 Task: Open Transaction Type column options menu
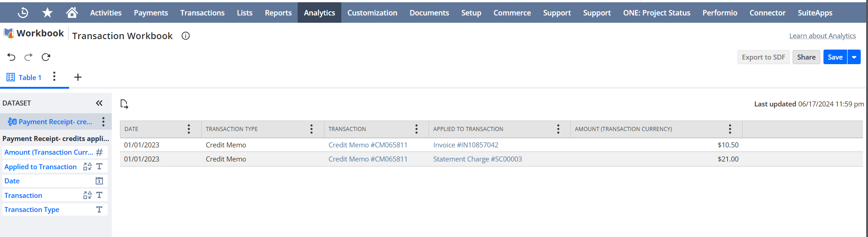pos(311,129)
